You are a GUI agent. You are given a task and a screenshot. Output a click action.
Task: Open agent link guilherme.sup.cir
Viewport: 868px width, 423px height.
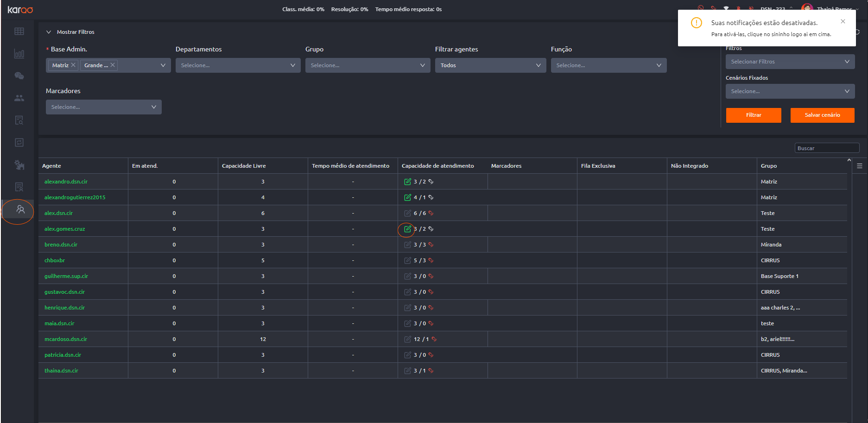(x=66, y=276)
